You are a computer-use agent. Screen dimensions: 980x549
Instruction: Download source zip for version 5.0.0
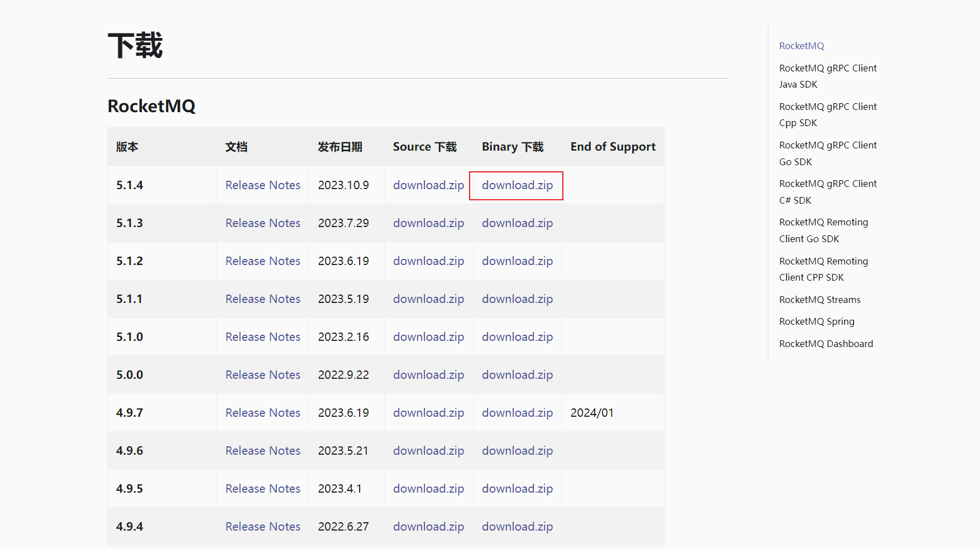click(428, 375)
